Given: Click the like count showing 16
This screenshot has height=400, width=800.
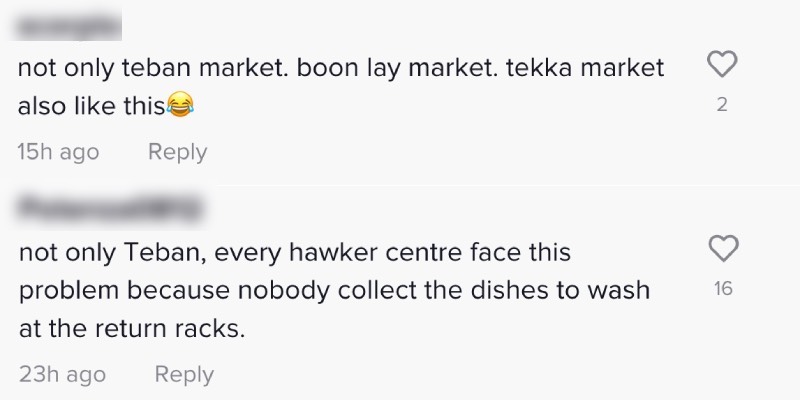Looking at the screenshot, I should tap(722, 289).
